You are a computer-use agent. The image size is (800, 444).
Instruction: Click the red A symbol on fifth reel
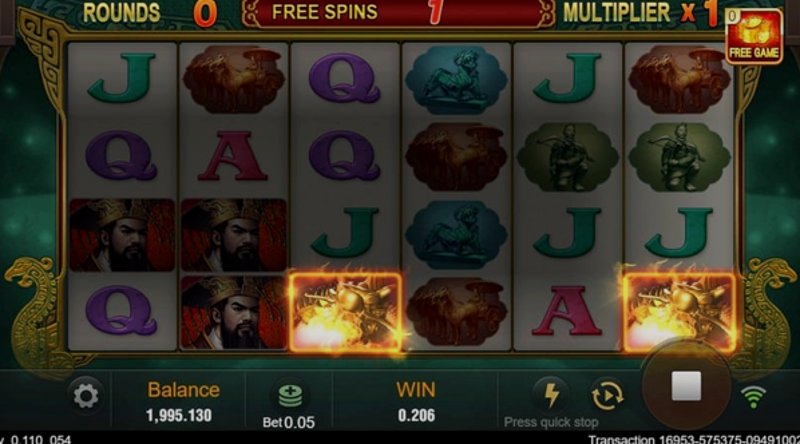point(566,311)
